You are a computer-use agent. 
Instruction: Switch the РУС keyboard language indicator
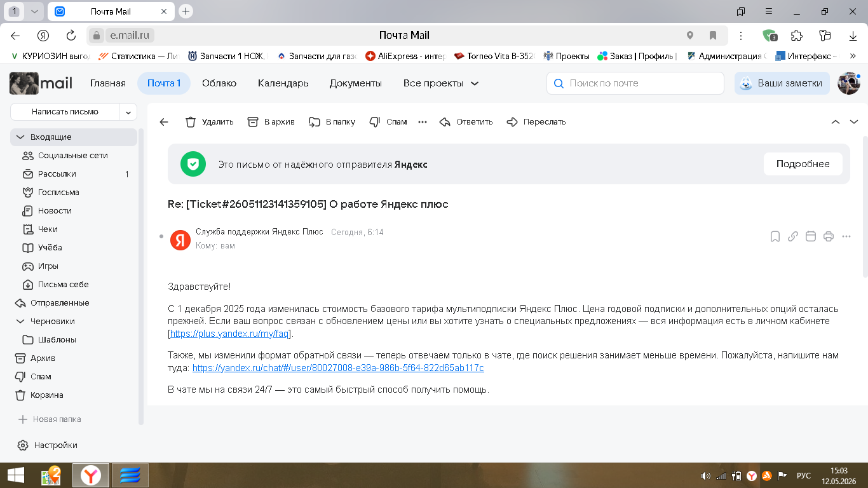tap(803, 475)
